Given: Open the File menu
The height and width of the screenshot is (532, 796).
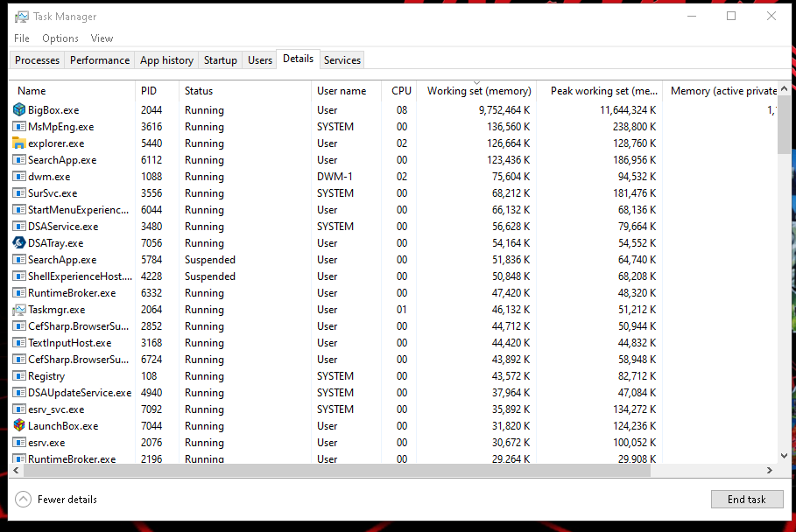Looking at the screenshot, I should tap(22, 38).
